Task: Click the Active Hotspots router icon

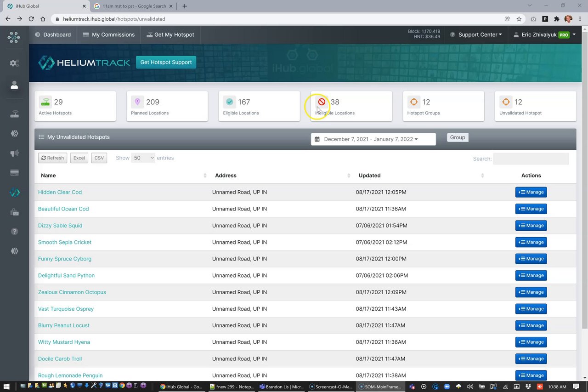Action: (x=45, y=102)
